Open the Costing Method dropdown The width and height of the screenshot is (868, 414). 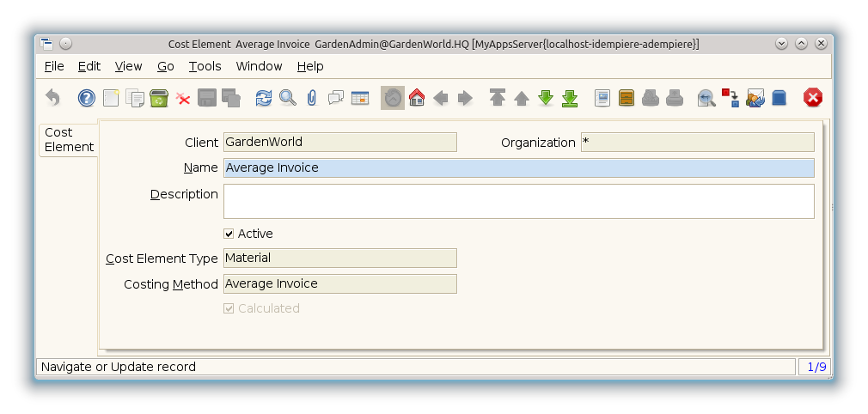pyautogui.click(x=339, y=283)
